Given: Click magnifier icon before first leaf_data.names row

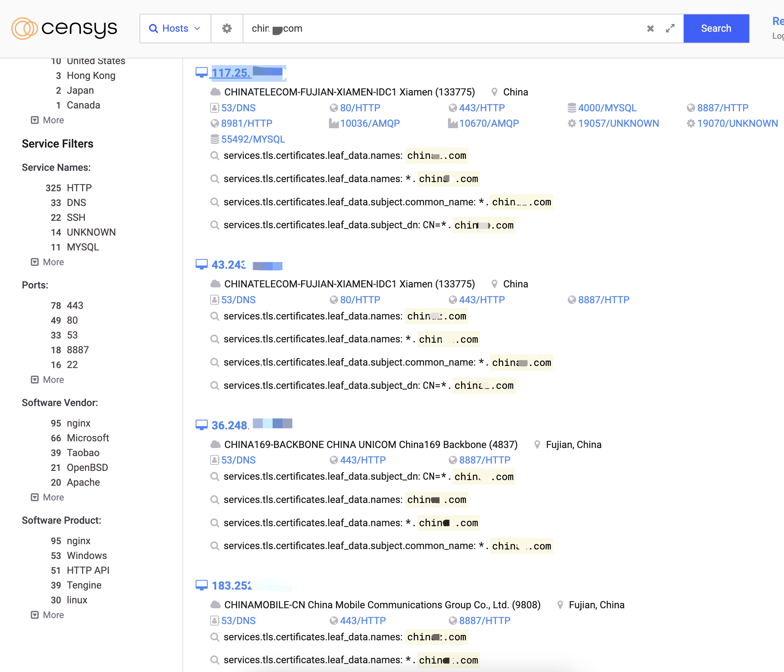Looking at the screenshot, I should (x=214, y=156).
